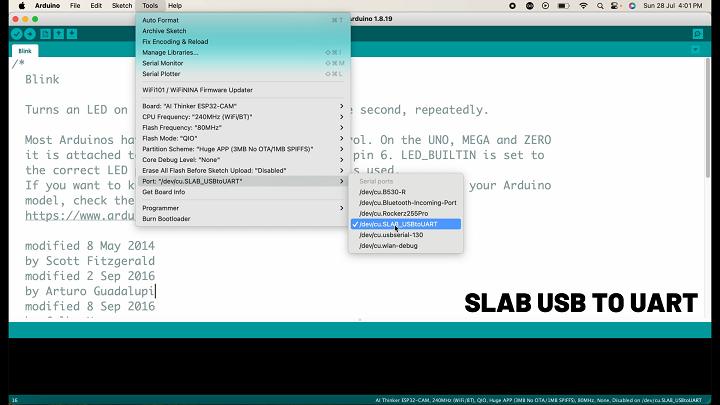This screenshot has height=405, width=720.
Task: Click the New sketch toolbar icon
Action: pos(45,34)
